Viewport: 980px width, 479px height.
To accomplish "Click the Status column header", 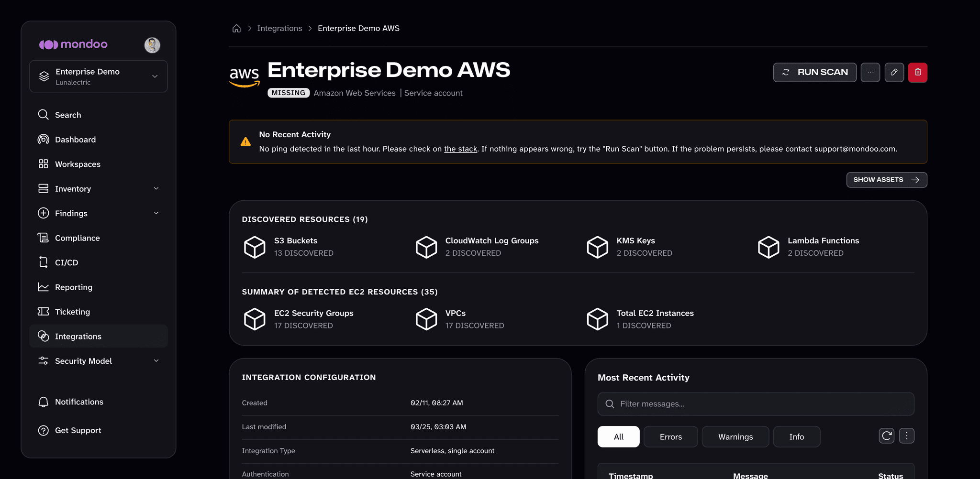I will pos(891,476).
